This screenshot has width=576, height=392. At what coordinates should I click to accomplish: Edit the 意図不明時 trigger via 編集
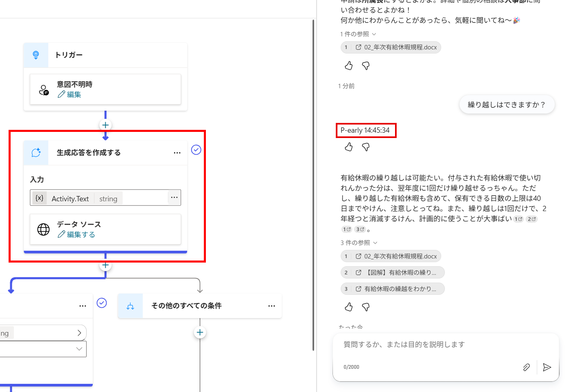(69, 94)
